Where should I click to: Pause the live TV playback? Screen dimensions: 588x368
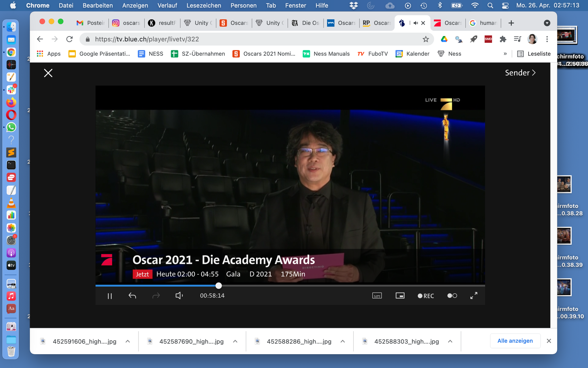[110, 296]
